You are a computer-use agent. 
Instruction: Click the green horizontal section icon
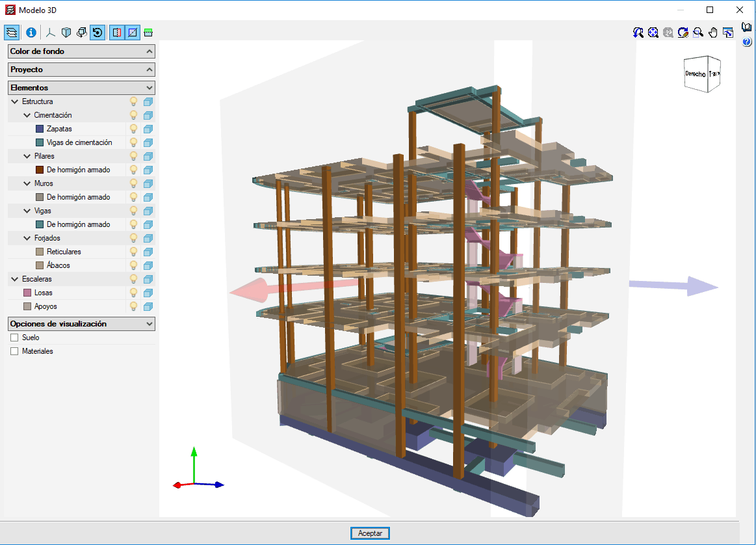pos(148,33)
